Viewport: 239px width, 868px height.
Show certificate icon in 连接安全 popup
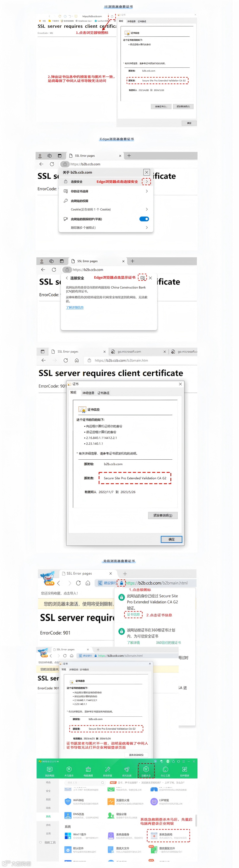pyautogui.click(x=143, y=278)
